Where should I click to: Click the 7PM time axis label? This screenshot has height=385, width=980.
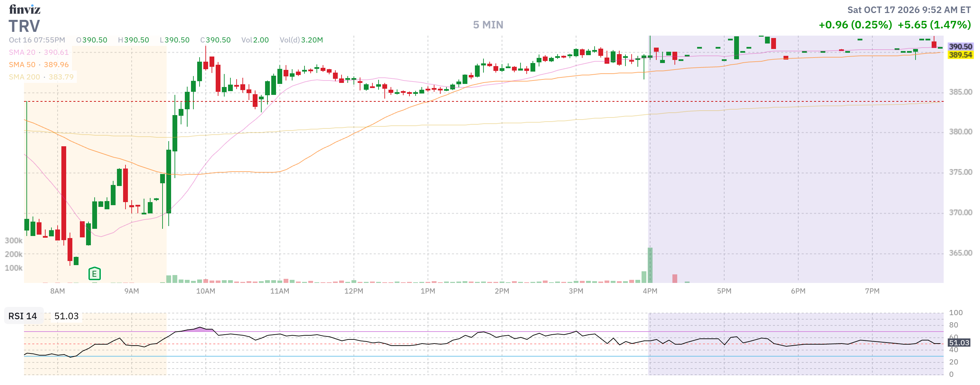pyautogui.click(x=872, y=291)
